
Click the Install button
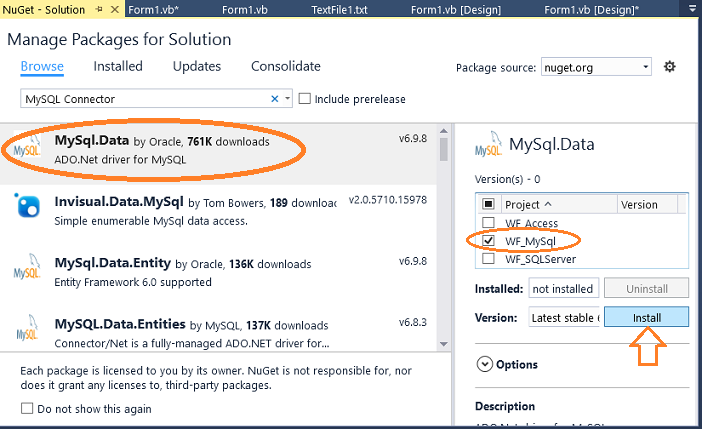[x=646, y=317]
